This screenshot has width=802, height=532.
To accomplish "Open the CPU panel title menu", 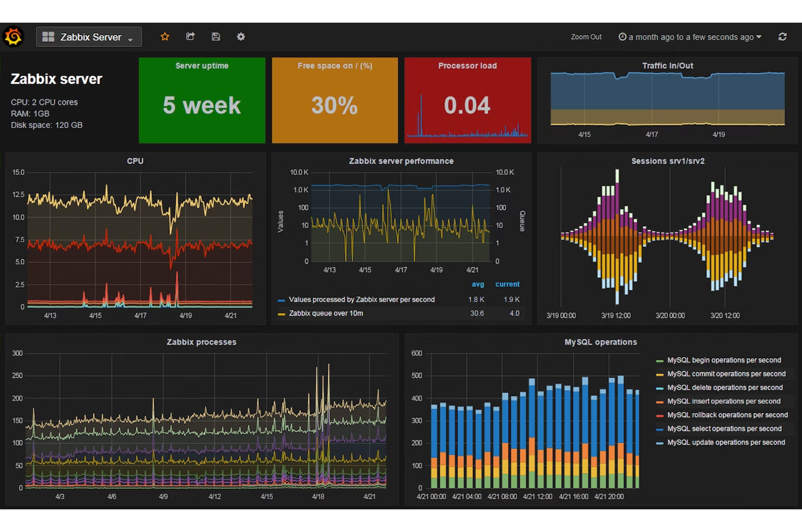I will pyautogui.click(x=135, y=161).
